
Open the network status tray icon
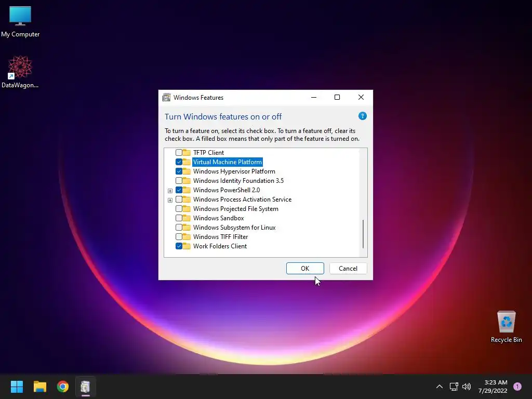coord(454,387)
